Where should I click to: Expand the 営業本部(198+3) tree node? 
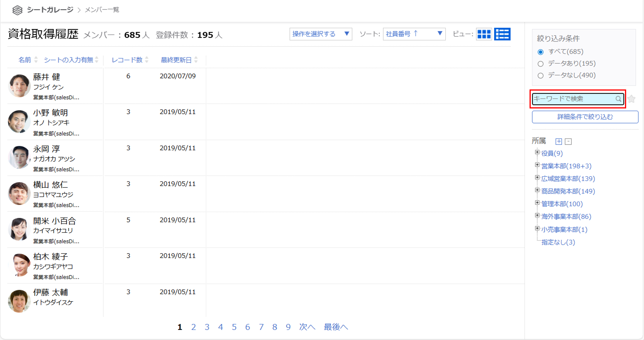click(x=537, y=165)
